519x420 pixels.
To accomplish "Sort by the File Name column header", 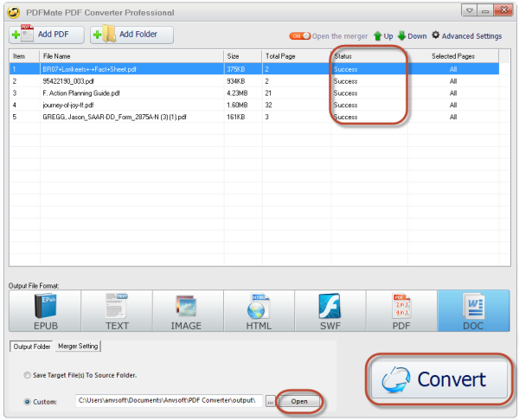I will click(x=131, y=56).
